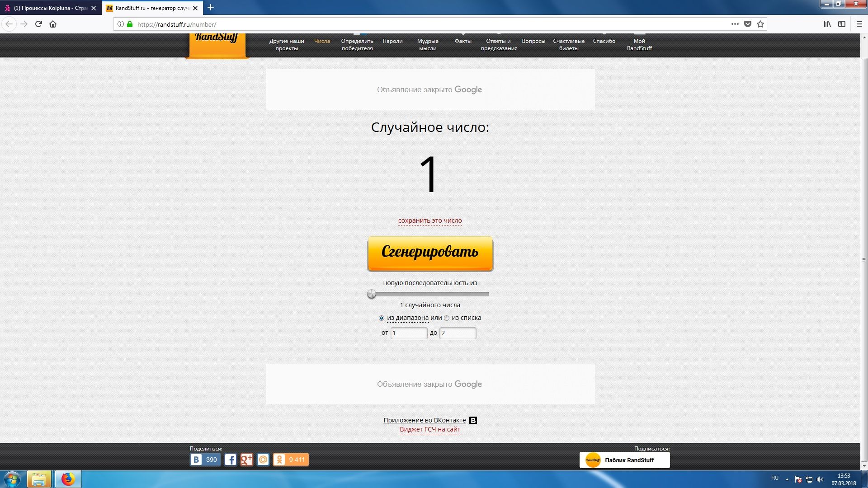Reload the current page
This screenshot has height=488, width=868.
pos(38,24)
